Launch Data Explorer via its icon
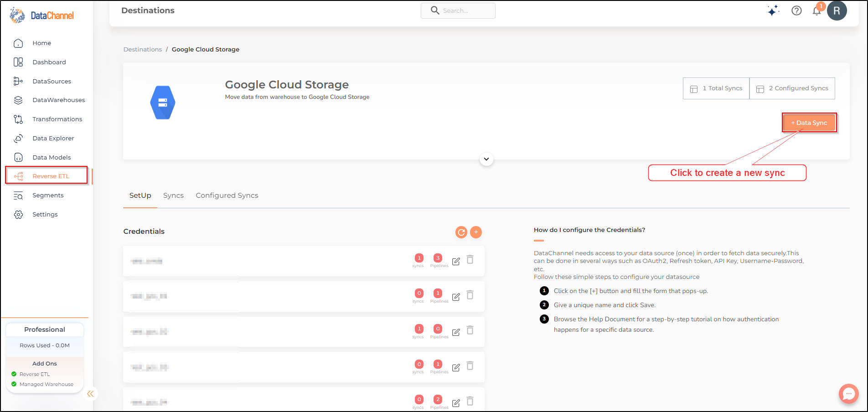 point(18,139)
